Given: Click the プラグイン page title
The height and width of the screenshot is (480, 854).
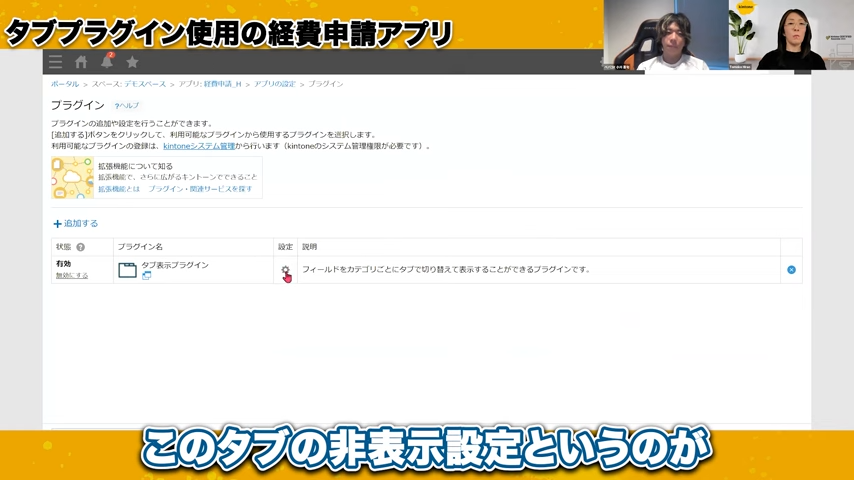Looking at the screenshot, I should pyautogui.click(x=77, y=105).
